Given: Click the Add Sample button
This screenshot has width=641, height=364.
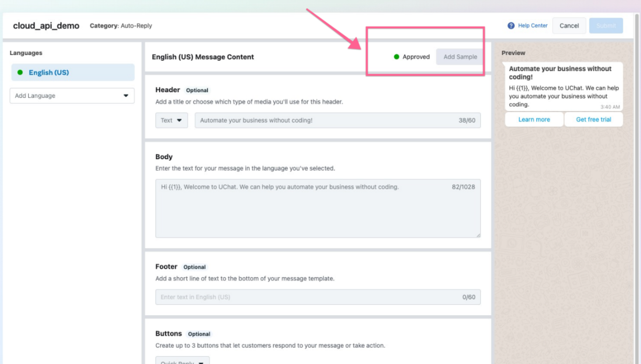Looking at the screenshot, I should (x=460, y=57).
